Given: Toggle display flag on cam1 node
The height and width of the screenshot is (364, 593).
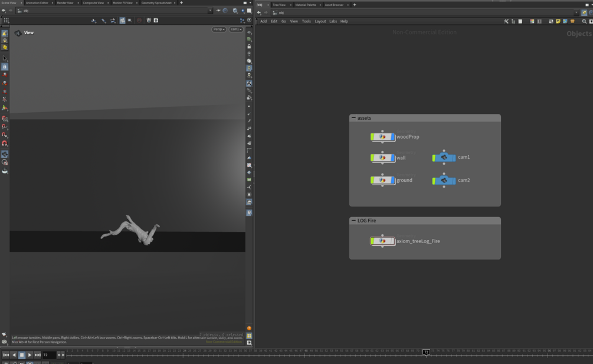Looking at the screenshot, I should [454, 158].
